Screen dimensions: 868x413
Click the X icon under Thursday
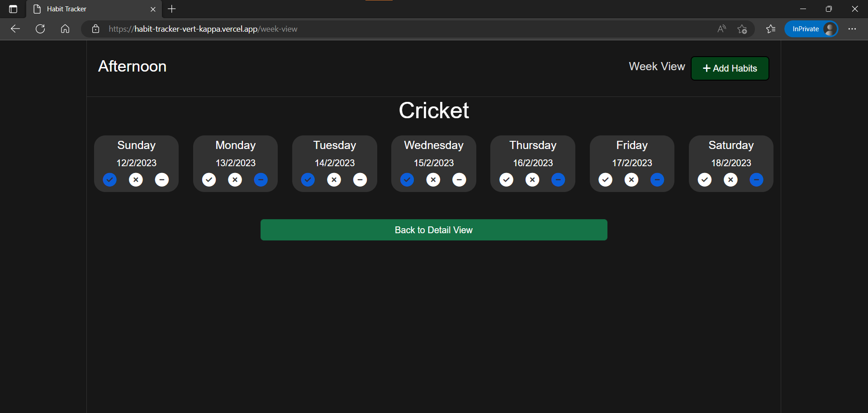[x=532, y=180]
